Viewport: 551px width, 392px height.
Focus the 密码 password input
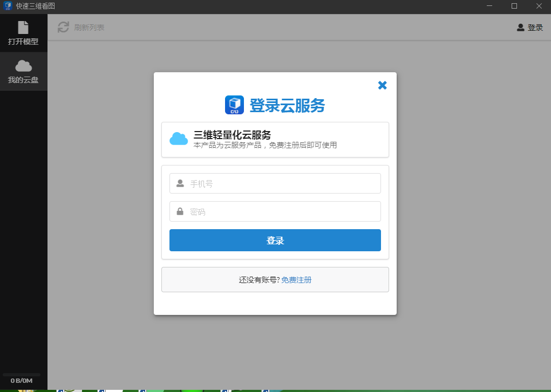(281, 211)
